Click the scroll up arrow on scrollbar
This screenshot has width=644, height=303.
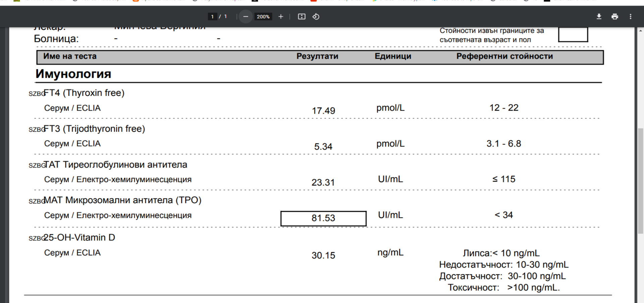pos(640,31)
